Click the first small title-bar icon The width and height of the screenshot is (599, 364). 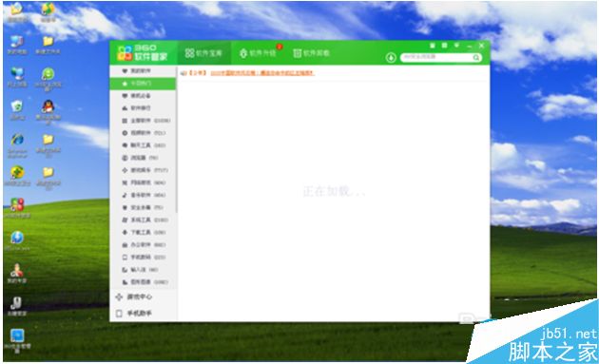coord(433,46)
